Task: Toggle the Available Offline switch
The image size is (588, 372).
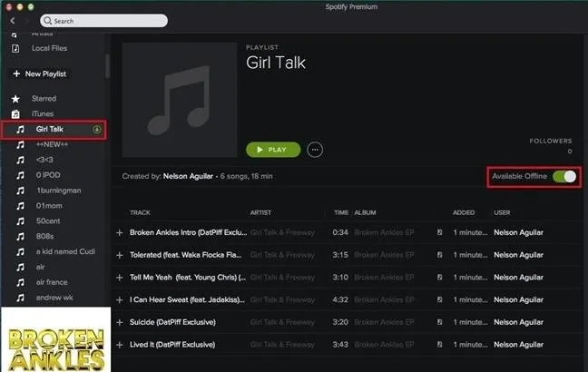Action: [564, 176]
